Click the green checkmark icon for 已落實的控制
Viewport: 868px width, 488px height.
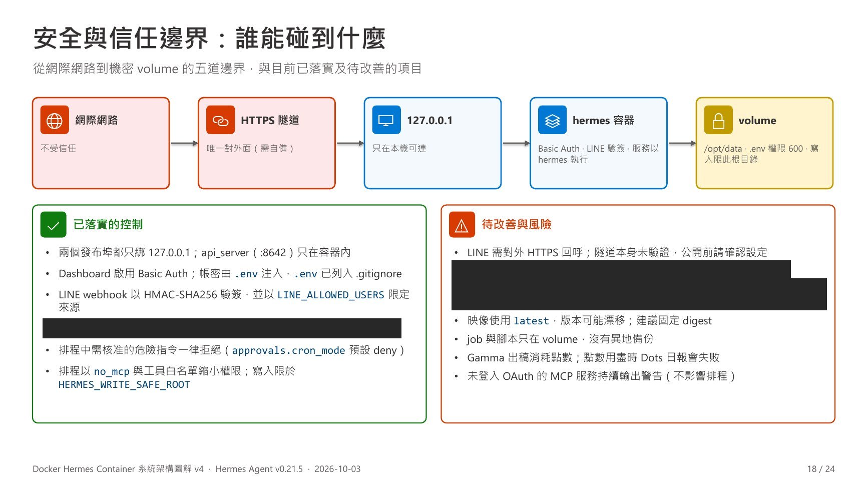53,225
